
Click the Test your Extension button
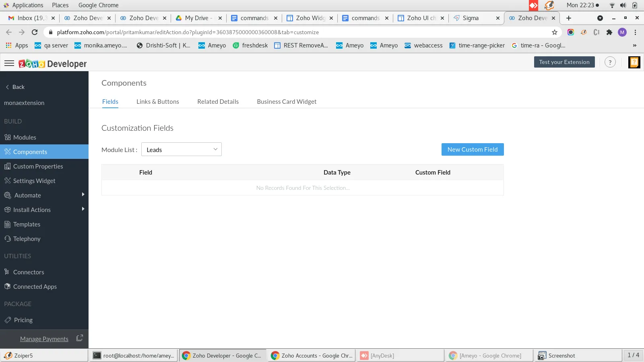[x=564, y=62]
